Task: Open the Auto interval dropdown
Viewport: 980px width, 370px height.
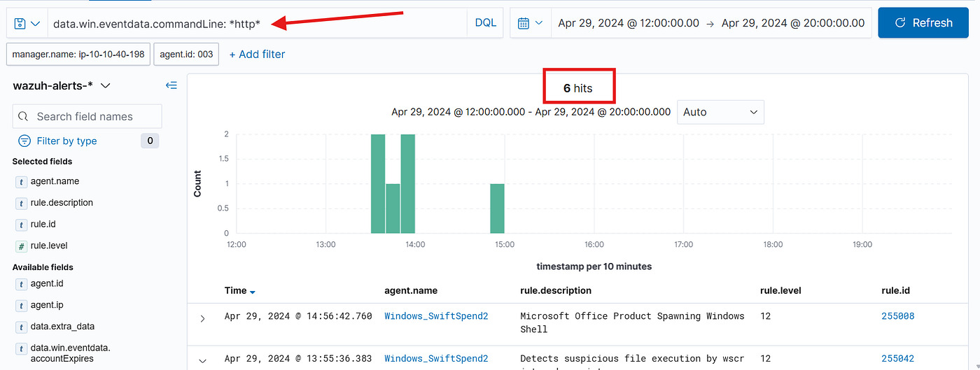Action: click(720, 112)
